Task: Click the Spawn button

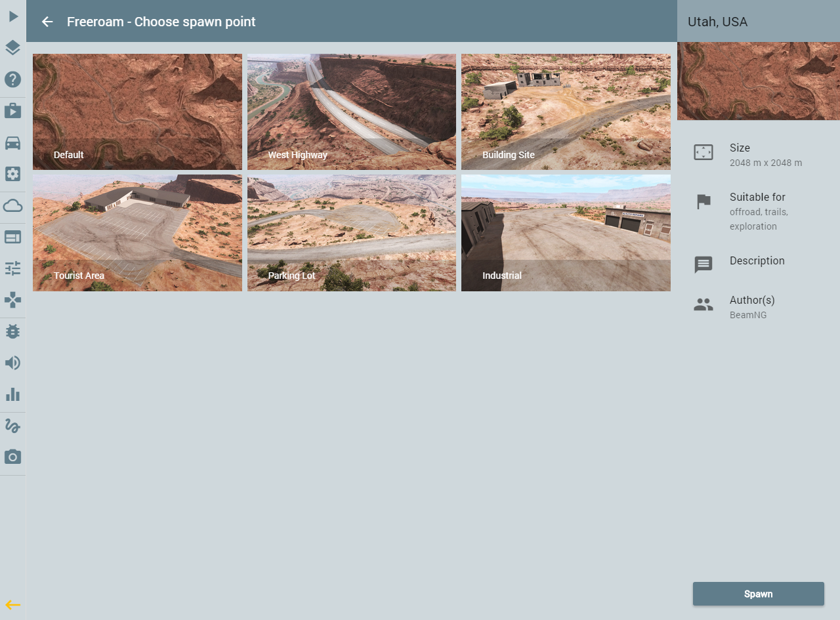Action: [x=759, y=594]
